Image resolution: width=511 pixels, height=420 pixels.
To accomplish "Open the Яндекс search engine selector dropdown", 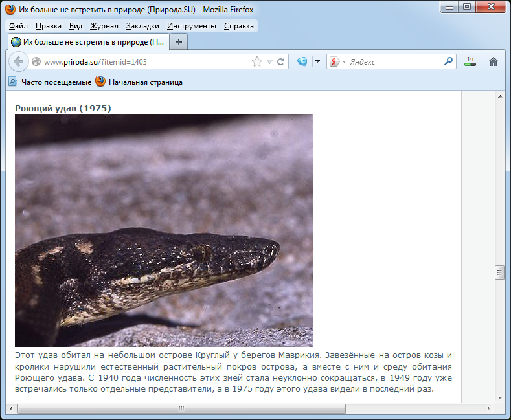I will coord(337,62).
